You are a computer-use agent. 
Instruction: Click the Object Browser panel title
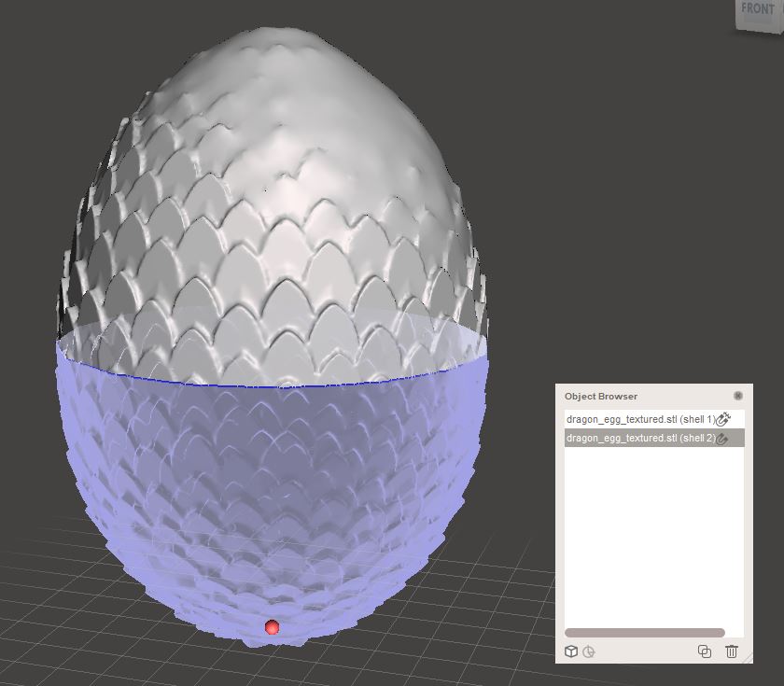[x=601, y=396]
